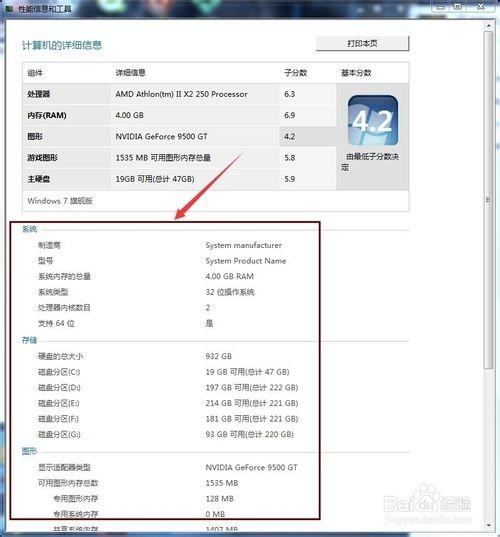
Task: Click System manufacturer value
Action: tap(243, 245)
